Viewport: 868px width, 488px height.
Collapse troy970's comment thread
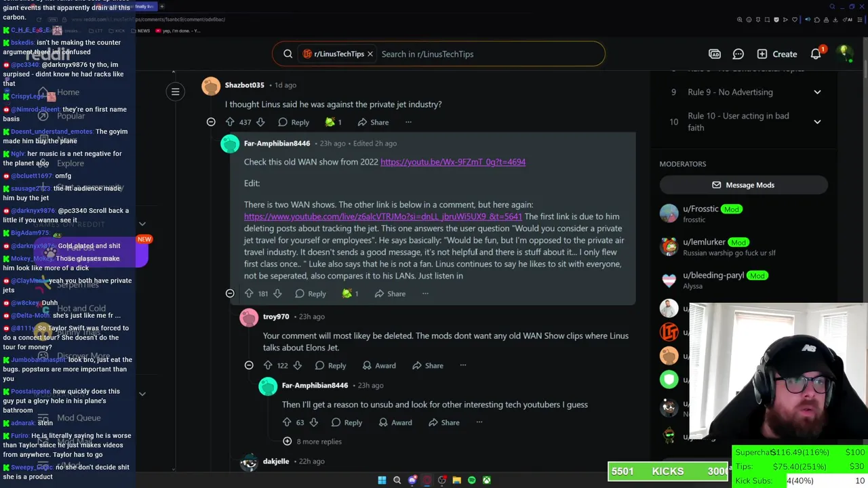[x=249, y=365]
